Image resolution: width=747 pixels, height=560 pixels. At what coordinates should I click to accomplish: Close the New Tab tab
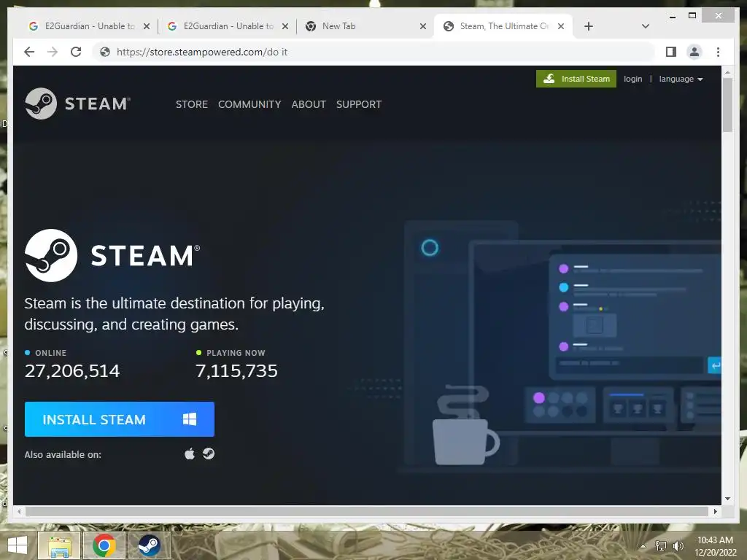[422, 26]
